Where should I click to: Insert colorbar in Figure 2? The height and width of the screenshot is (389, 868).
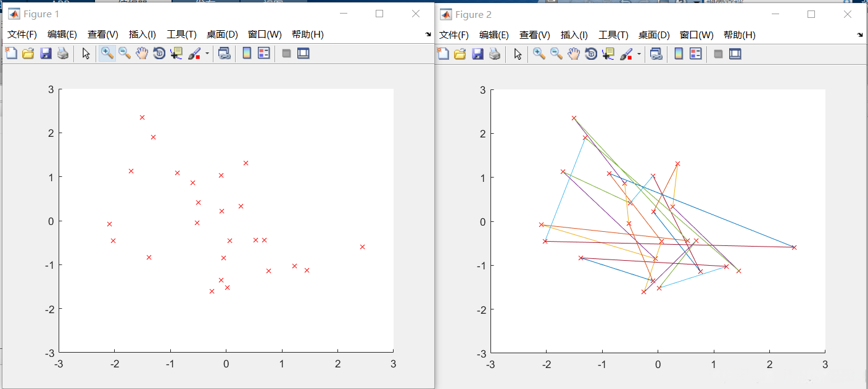click(679, 54)
